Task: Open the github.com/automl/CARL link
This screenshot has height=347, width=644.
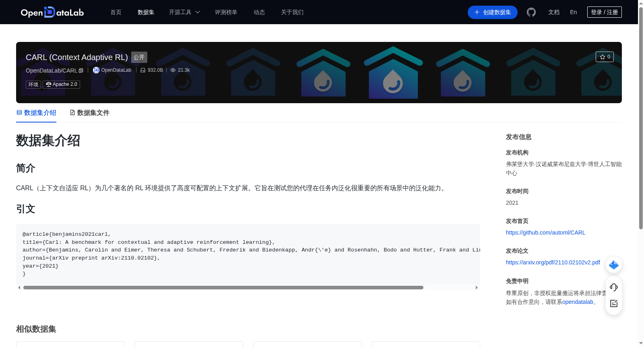Action: 546,233
